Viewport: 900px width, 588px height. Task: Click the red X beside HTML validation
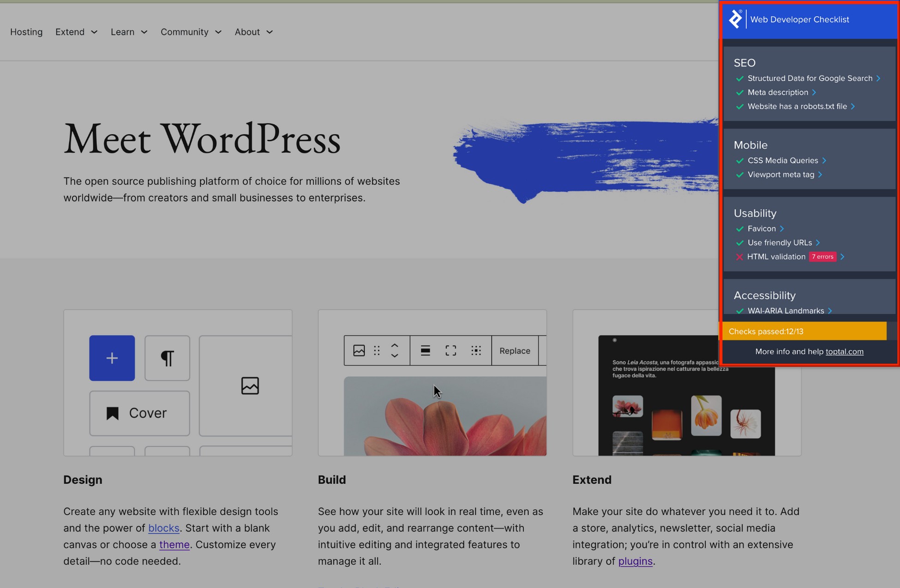pos(739,257)
